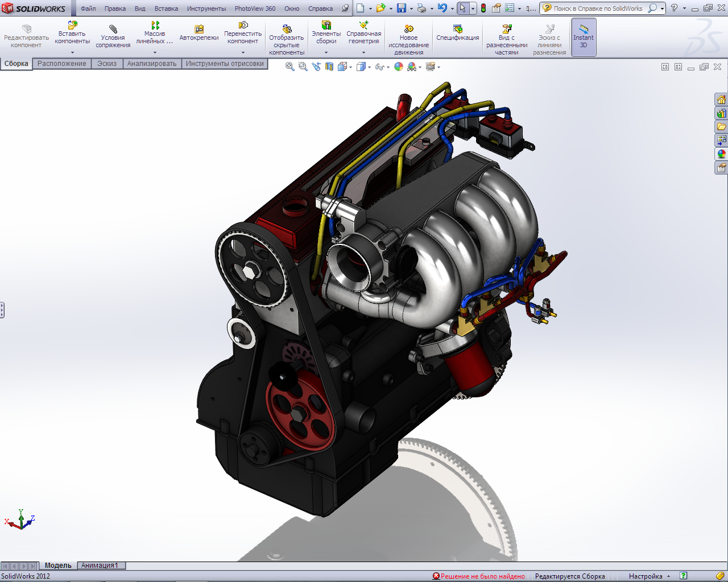Activate the Select cursor tool
This screenshot has width=728, height=582.
(463, 8)
